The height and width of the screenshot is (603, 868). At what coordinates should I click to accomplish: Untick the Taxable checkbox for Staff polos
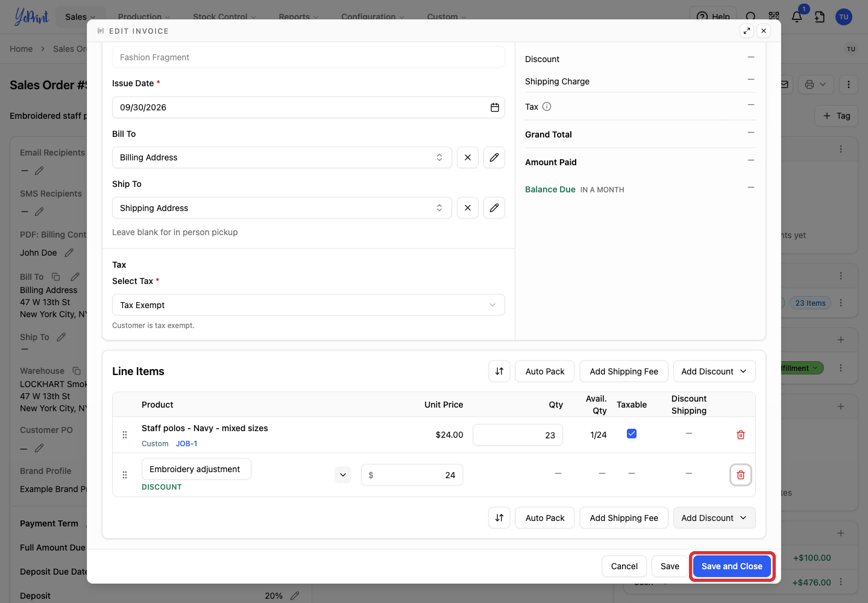pyautogui.click(x=632, y=434)
